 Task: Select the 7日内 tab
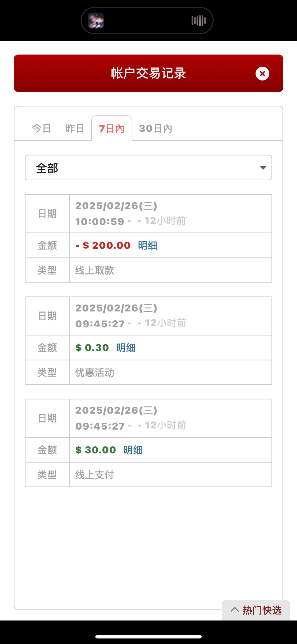click(112, 129)
